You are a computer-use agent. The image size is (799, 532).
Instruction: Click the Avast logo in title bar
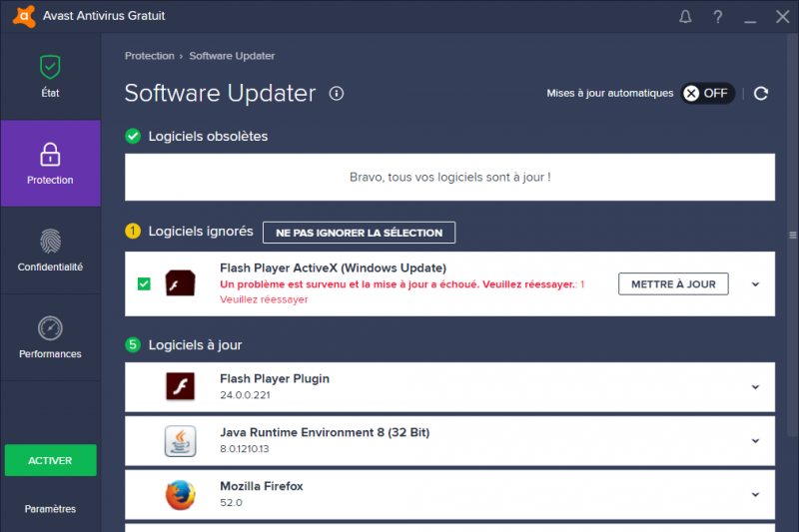click(24, 16)
